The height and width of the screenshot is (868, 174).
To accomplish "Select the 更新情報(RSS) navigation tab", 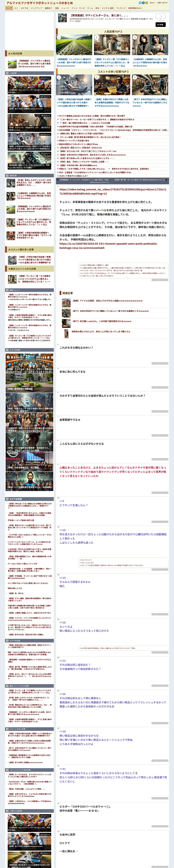I will point(135,8).
